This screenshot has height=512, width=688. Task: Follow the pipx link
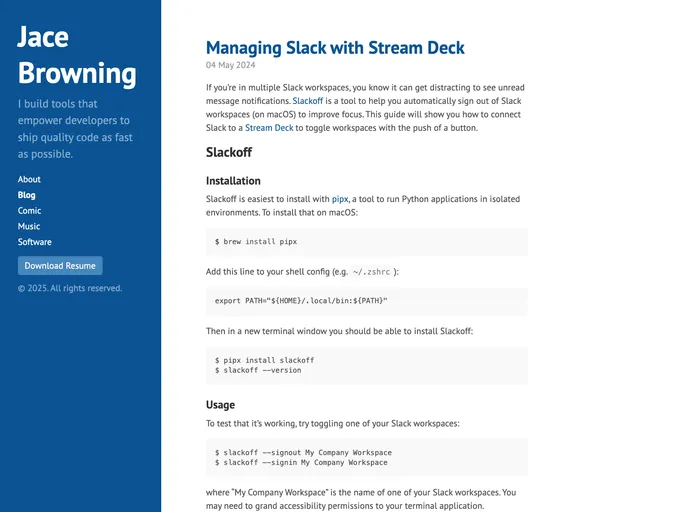point(340,199)
